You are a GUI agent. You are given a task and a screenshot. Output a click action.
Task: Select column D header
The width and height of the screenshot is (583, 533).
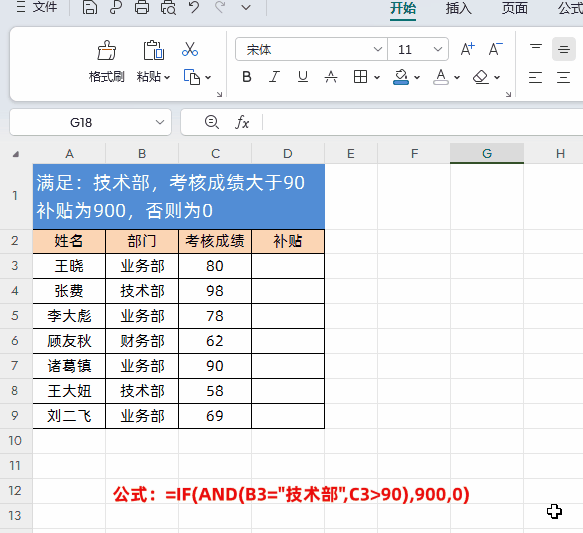click(x=288, y=153)
